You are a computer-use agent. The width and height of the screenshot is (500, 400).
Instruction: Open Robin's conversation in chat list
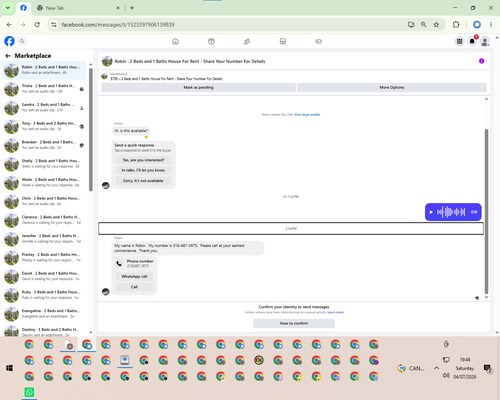pos(44,70)
